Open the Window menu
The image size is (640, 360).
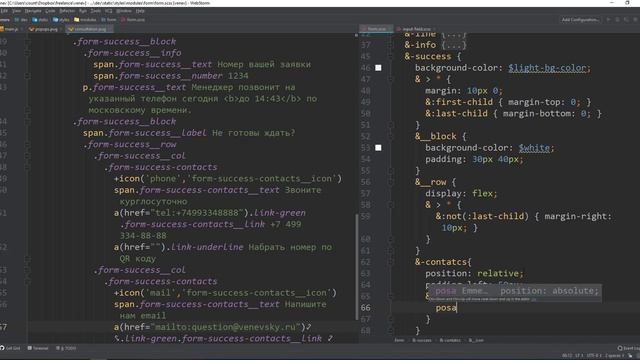point(124,11)
